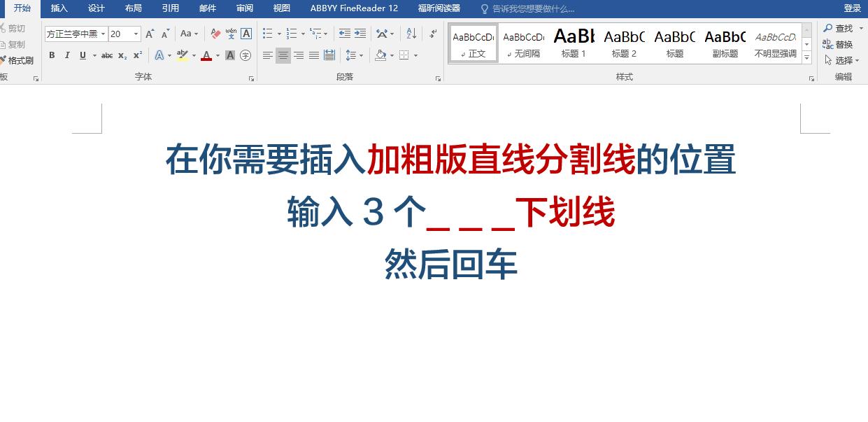Switch to the 插入 ribbon tab
The width and height of the screenshot is (868, 422).
click(x=59, y=8)
